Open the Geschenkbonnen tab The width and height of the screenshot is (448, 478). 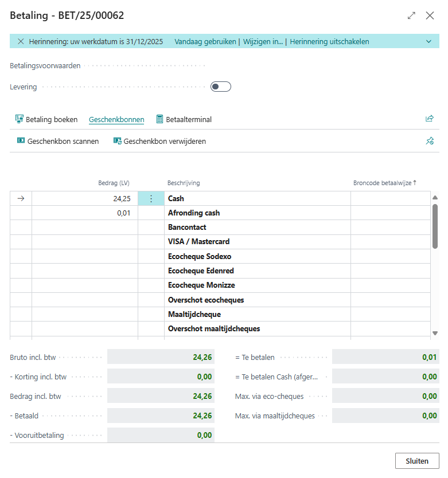(x=116, y=120)
